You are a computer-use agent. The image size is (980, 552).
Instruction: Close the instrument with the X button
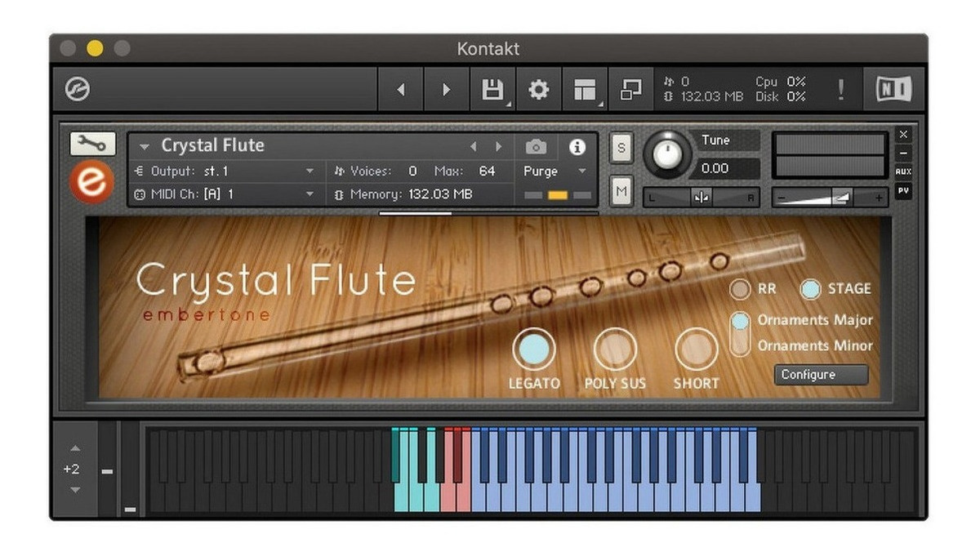pyautogui.click(x=902, y=134)
